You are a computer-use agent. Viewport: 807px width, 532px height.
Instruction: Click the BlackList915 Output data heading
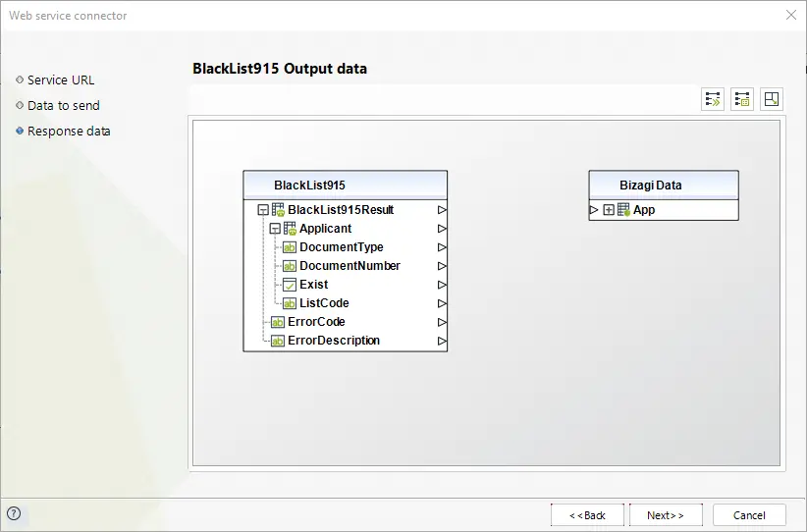[280, 69]
